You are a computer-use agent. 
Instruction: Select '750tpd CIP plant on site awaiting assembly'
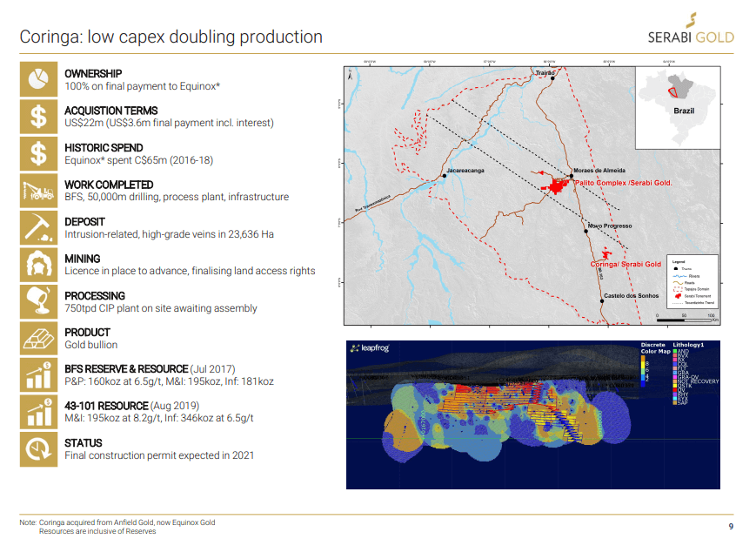click(x=161, y=308)
